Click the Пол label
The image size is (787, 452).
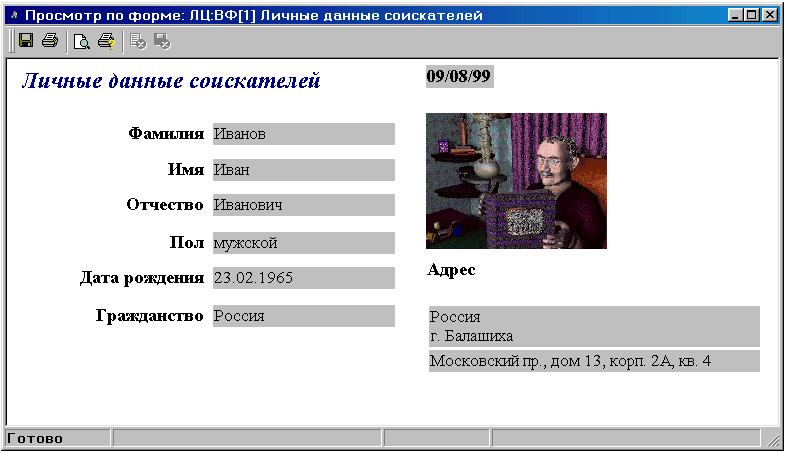(x=187, y=243)
